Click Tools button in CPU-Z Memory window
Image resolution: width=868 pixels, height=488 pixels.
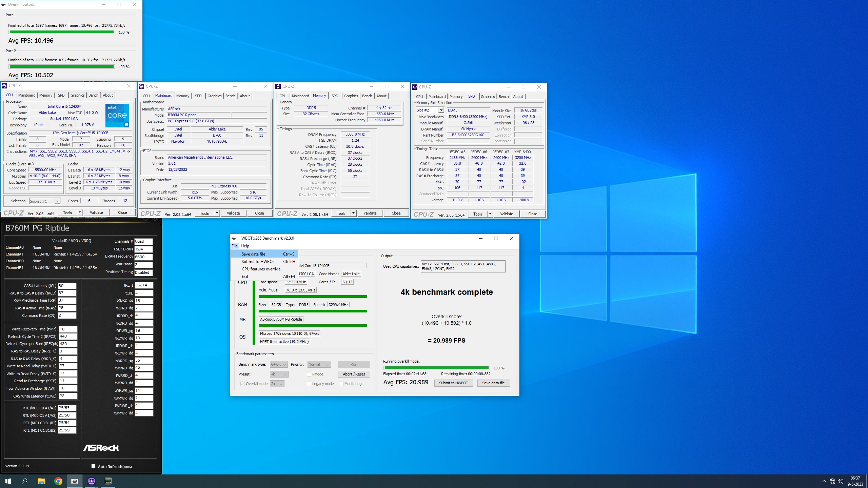coord(341,213)
